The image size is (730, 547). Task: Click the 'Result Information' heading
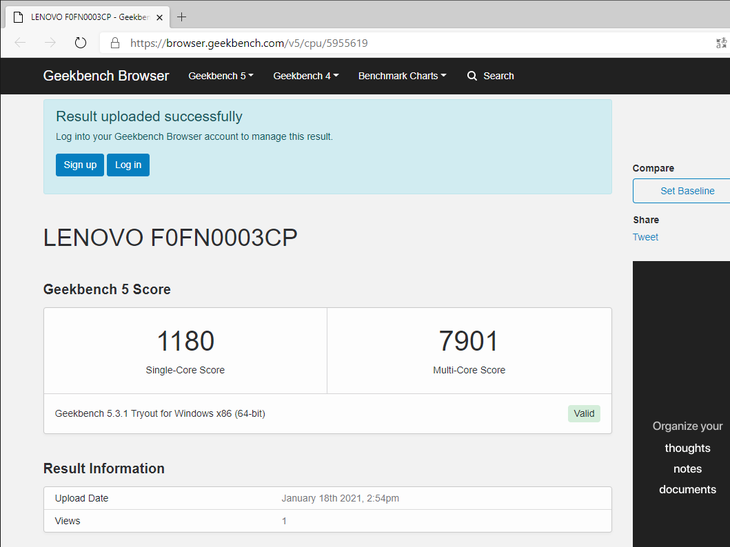coord(104,468)
